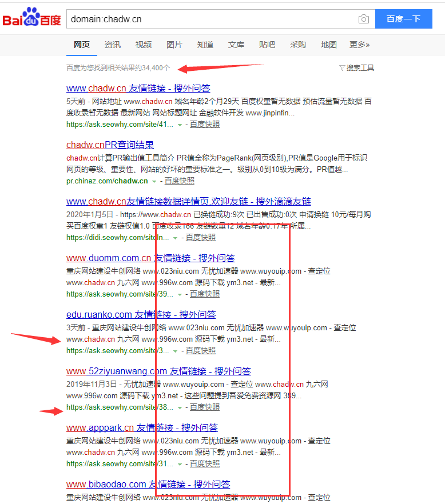
Task: Open the 图片 tab
Action: 174,45
